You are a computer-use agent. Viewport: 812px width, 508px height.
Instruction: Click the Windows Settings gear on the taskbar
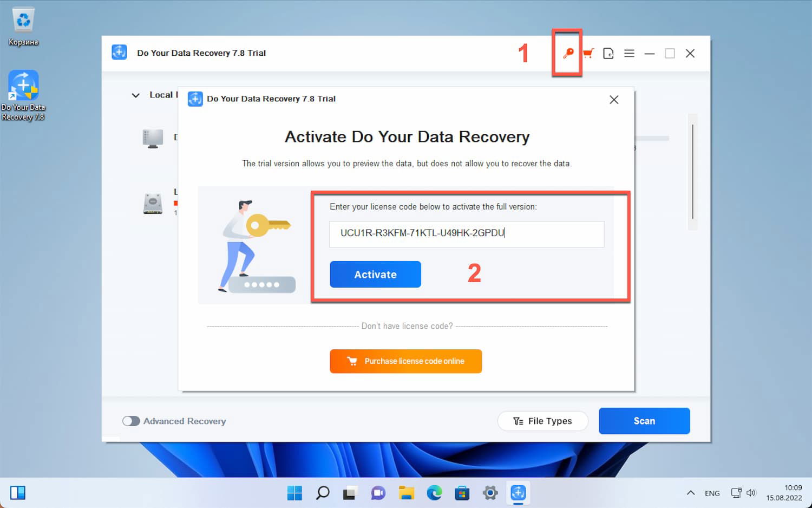coord(490,493)
